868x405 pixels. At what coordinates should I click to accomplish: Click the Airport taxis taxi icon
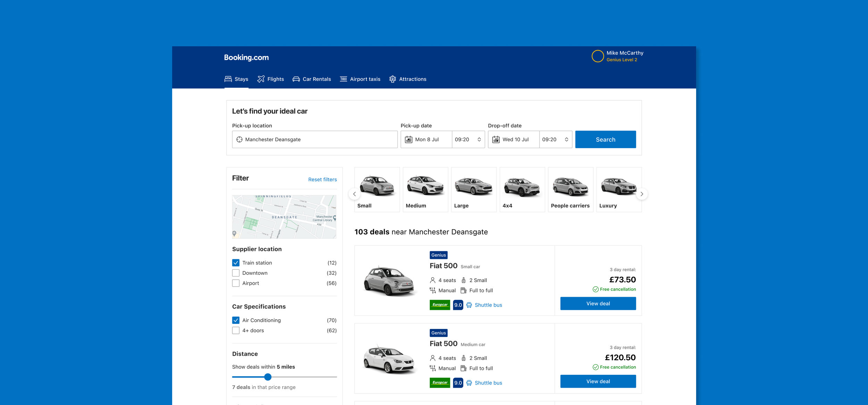(343, 79)
